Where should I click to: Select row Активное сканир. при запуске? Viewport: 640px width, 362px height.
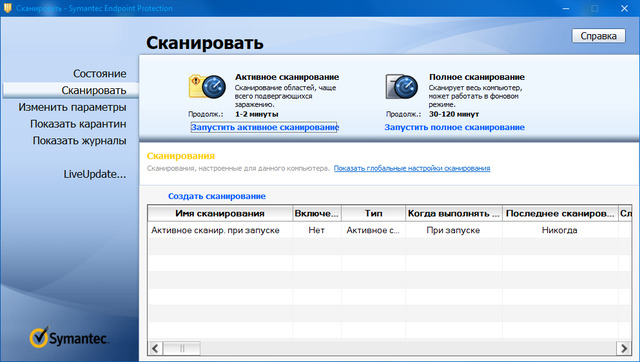(389, 230)
